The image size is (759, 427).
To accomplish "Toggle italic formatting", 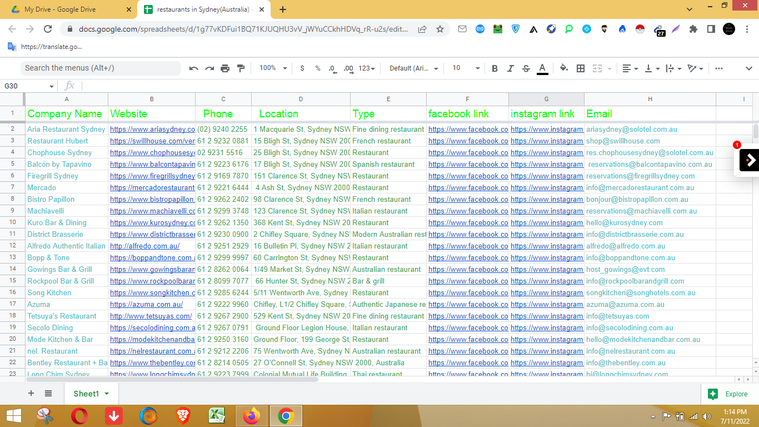I will (510, 69).
